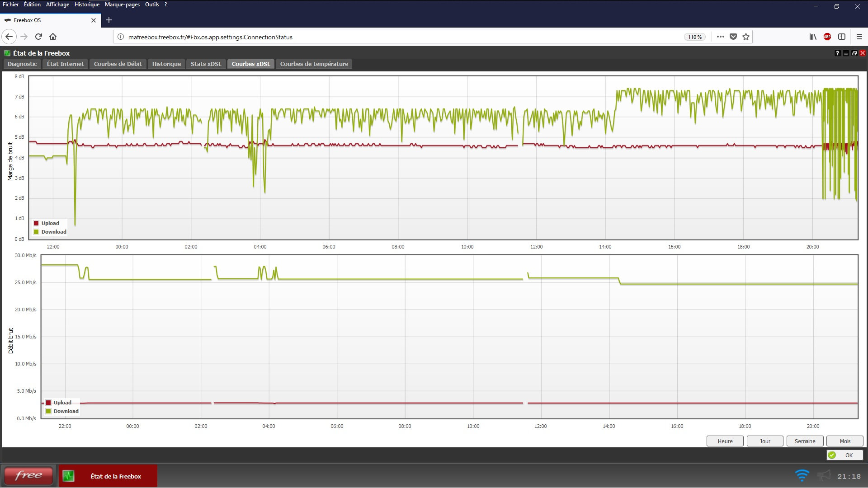
Task: Toggle the Firefox sidebar icon
Action: point(841,37)
